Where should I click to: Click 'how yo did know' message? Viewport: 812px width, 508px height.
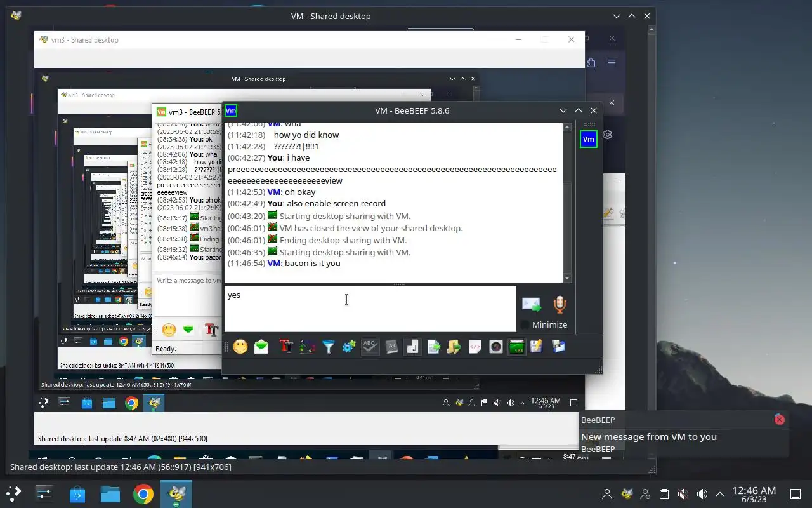306,135
